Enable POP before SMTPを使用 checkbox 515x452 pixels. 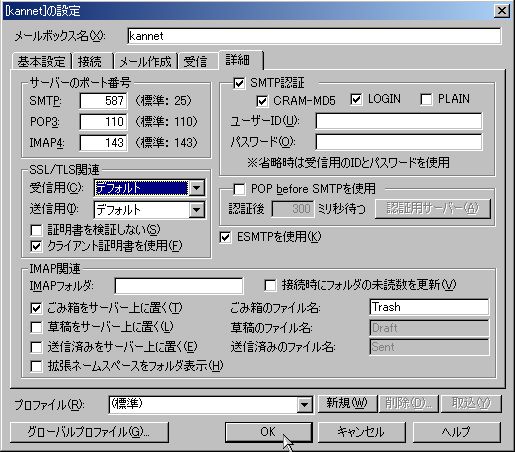(239, 189)
